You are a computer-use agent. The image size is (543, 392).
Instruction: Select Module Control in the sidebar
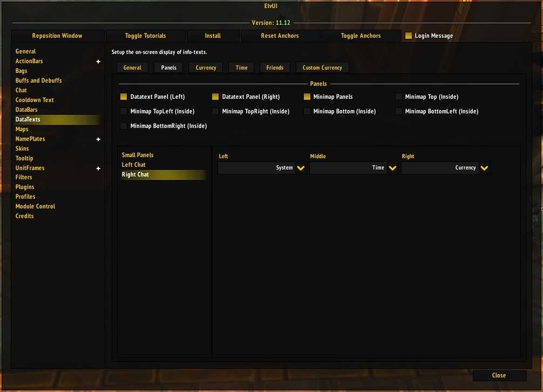pos(35,206)
